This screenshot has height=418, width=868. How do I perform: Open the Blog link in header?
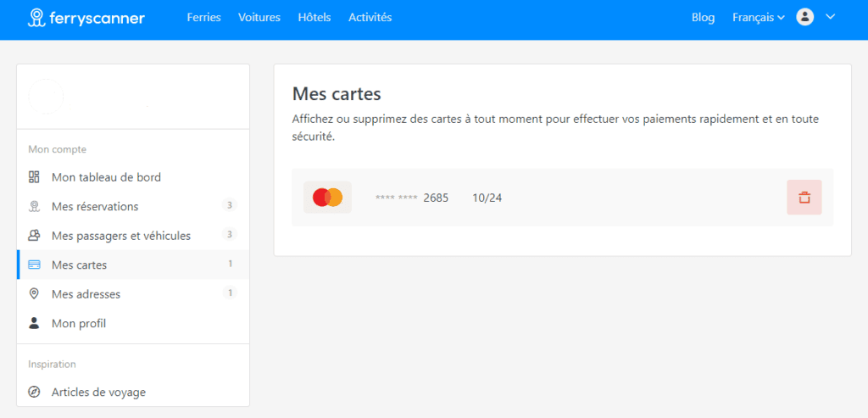pos(703,18)
